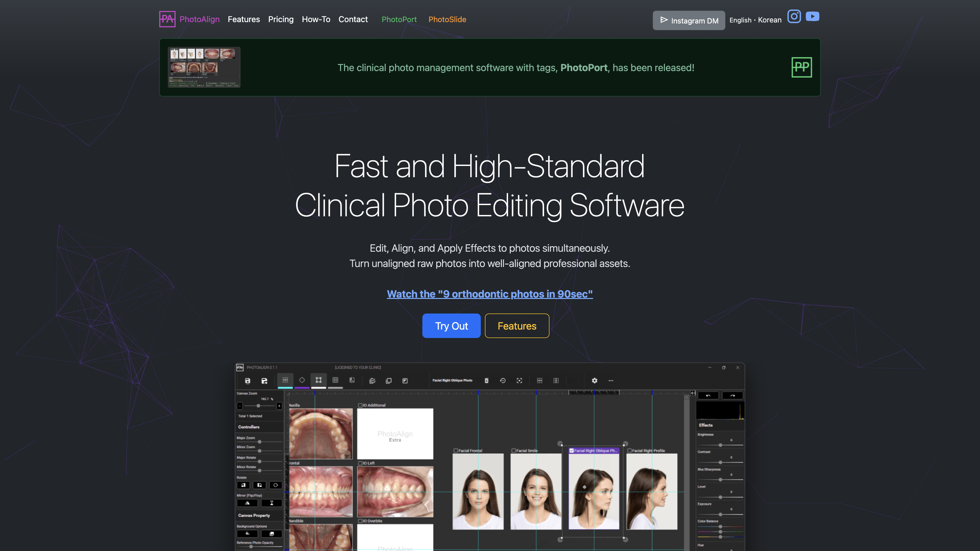Click the trash icon near Facial Right Oblique Photo
Viewport: 980px width, 551px height.
pyautogui.click(x=487, y=381)
